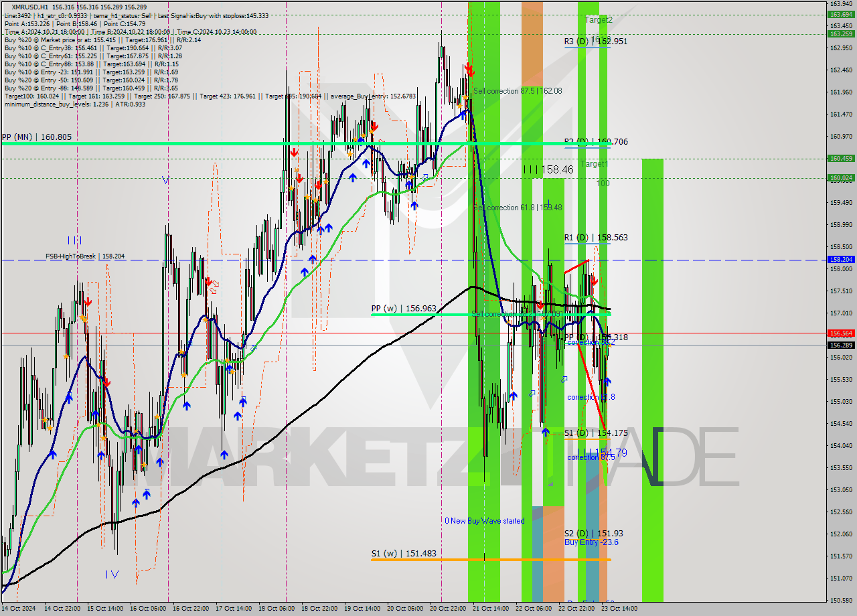Select the green 163.259 price tag

click(x=841, y=33)
